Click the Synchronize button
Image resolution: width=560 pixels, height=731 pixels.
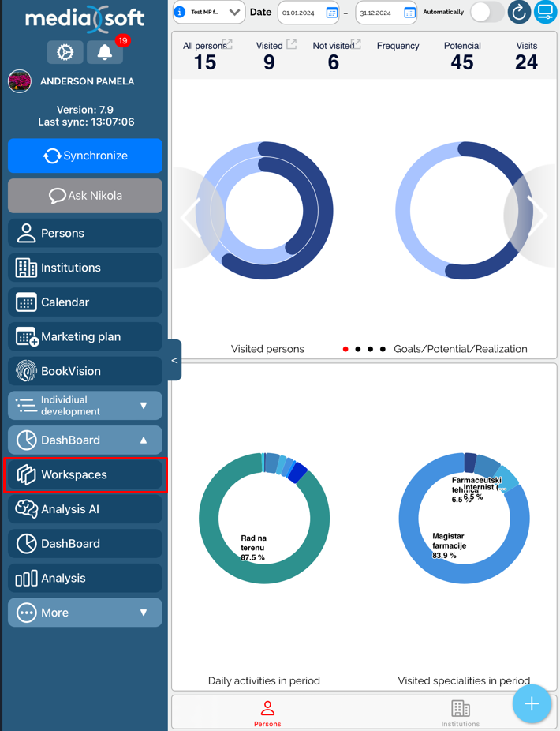coord(85,156)
